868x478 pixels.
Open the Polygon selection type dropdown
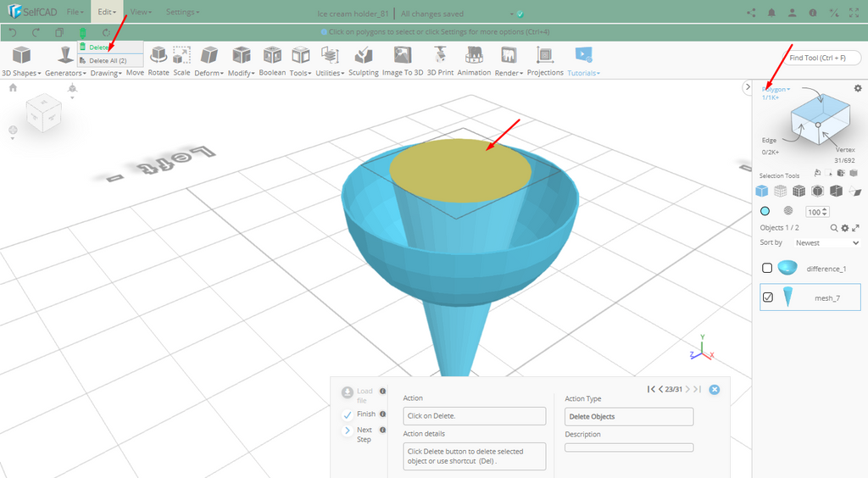(x=776, y=89)
